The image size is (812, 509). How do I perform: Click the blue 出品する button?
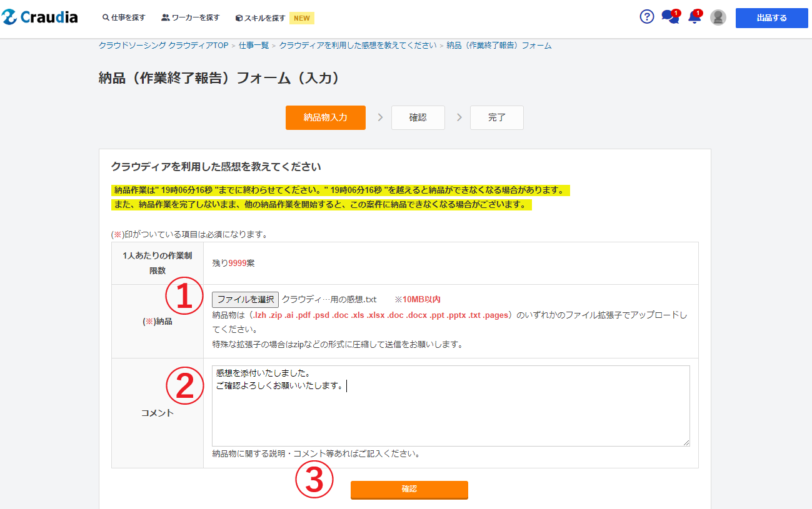(x=771, y=18)
